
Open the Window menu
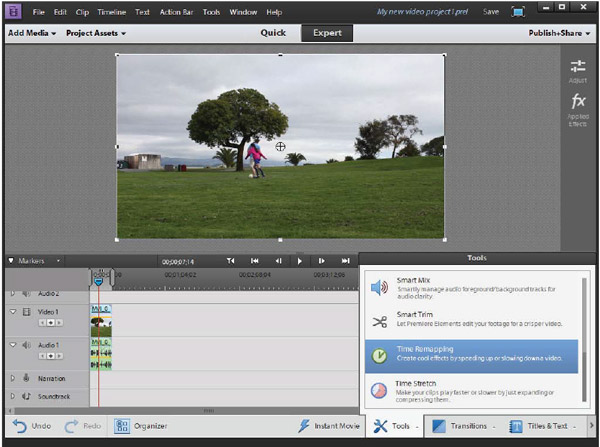point(243,12)
